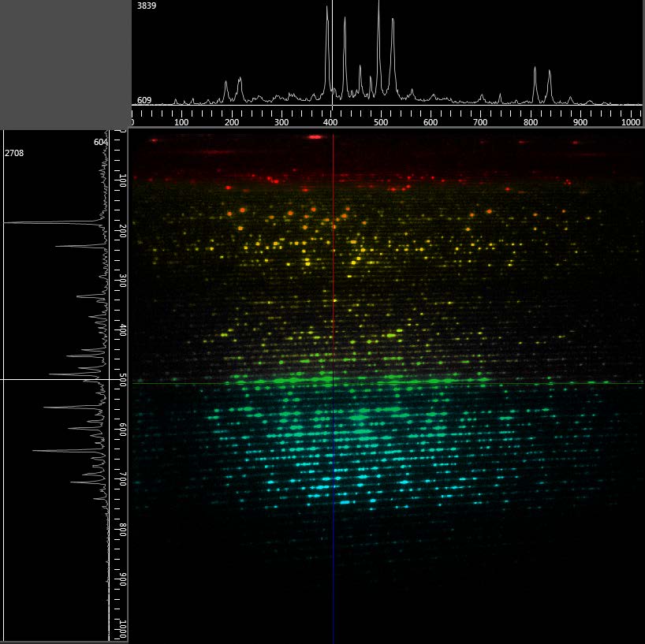The height and width of the screenshot is (644, 645).
Task: Click the 3839 maximum value in top profile
Action: 147,6
